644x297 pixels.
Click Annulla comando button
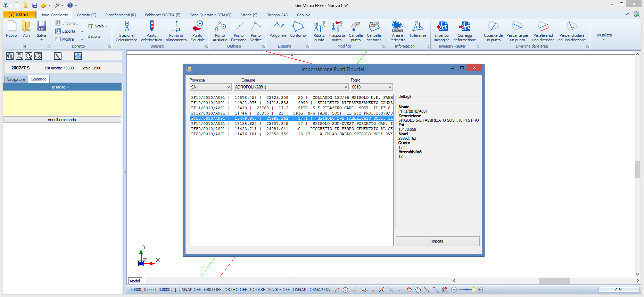coord(62,120)
